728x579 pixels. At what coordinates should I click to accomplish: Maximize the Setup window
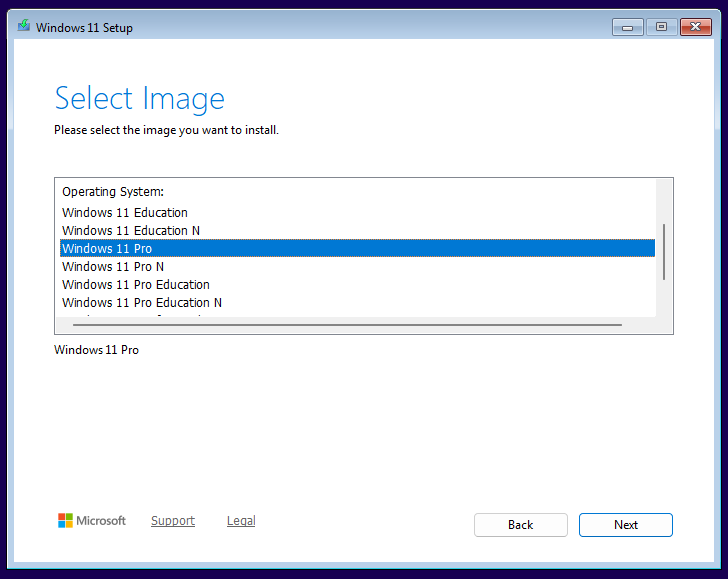(x=660, y=27)
